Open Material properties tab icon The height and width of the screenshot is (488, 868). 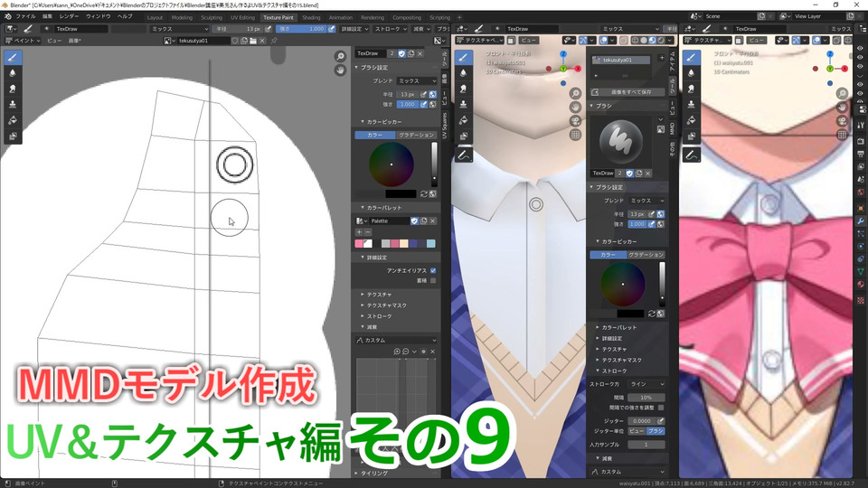click(x=860, y=284)
